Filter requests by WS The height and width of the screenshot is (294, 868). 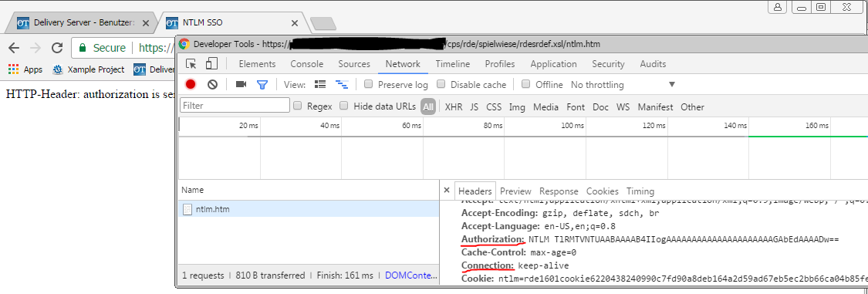click(x=623, y=106)
